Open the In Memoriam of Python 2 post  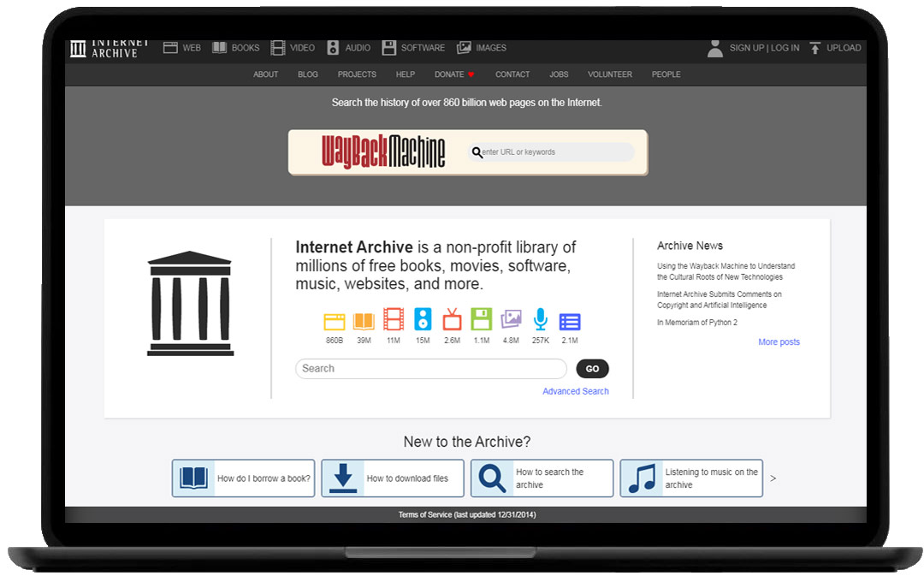697,323
